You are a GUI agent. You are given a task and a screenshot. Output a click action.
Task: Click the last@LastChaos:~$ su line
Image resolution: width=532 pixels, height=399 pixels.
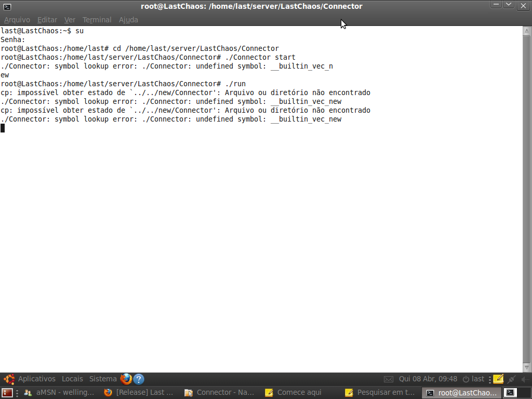42,31
